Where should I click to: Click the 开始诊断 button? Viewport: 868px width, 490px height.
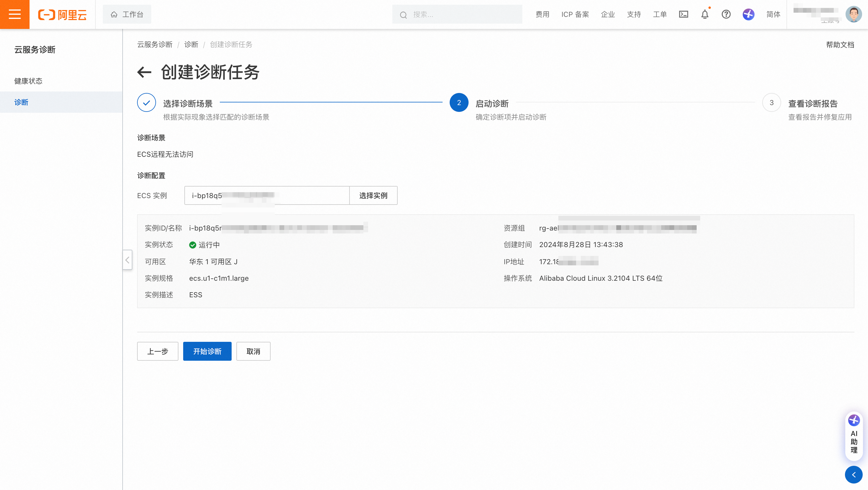coord(207,351)
